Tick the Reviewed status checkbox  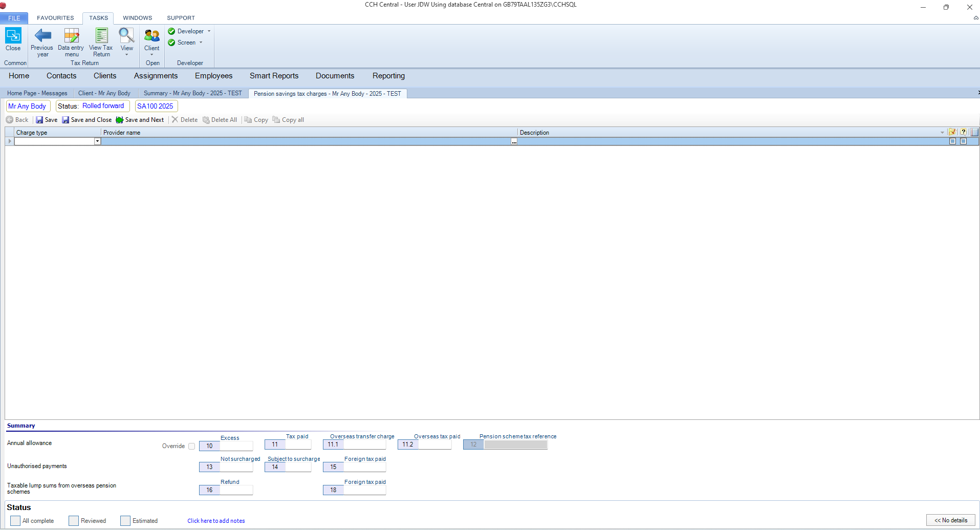pos(74,521)
